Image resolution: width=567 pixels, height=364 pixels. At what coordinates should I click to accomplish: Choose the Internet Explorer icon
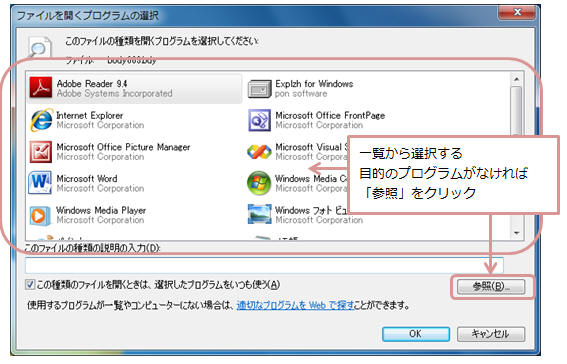41,120
